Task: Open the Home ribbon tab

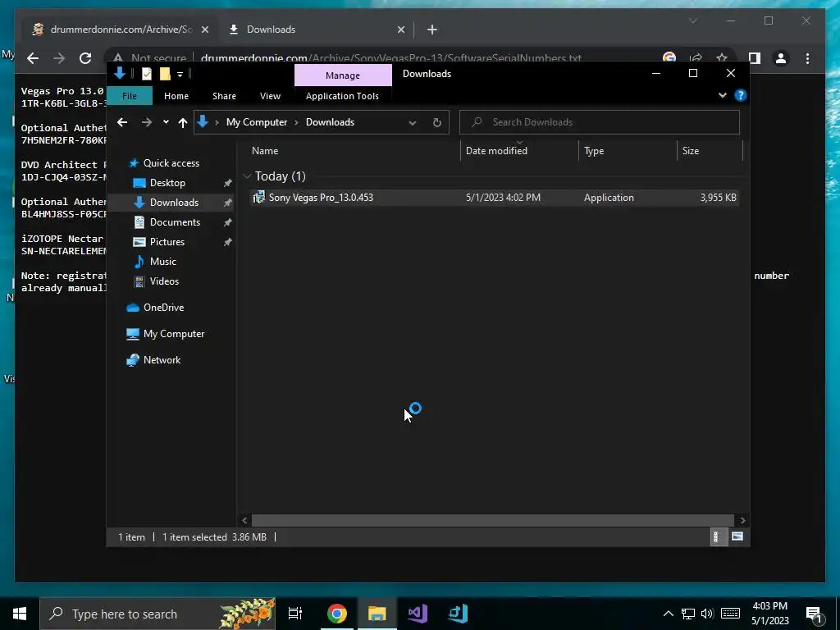Action: tap(176, 96)
